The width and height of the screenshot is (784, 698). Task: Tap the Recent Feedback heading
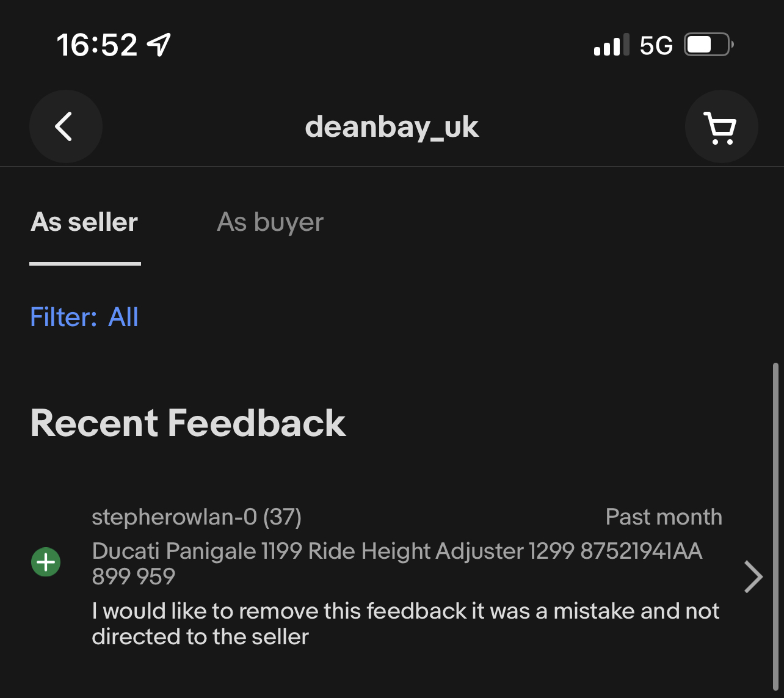(188, 423)
